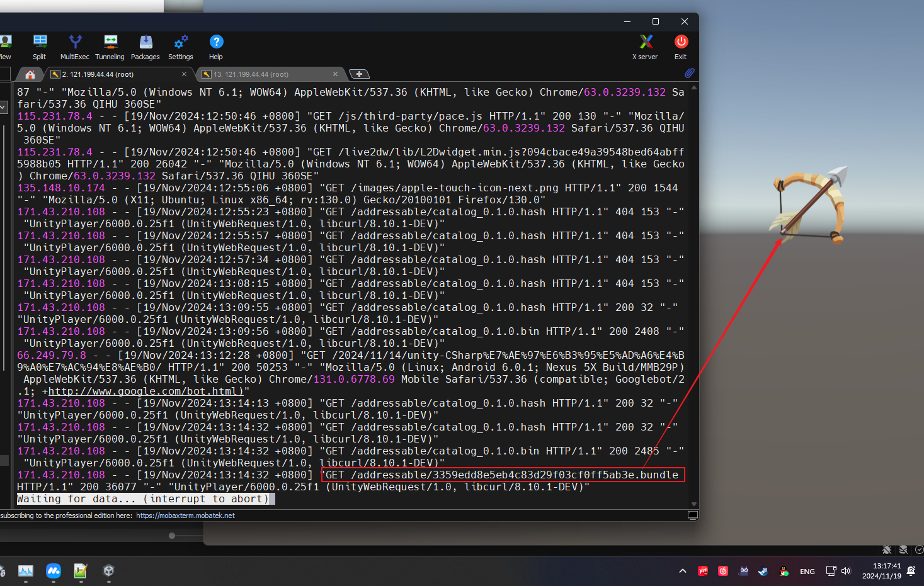Open the MultiExec tool
The width and height of the screenshot is (924, 586).
point(75,47)
